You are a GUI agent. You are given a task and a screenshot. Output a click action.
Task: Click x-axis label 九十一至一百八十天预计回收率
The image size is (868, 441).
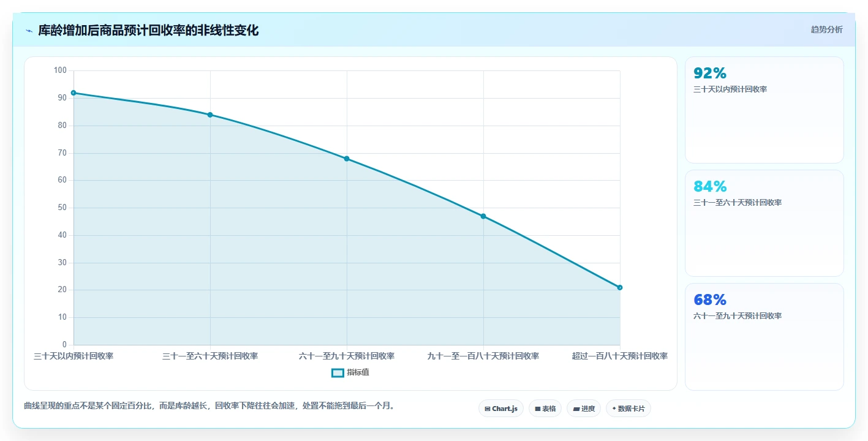tap(483, 356)
